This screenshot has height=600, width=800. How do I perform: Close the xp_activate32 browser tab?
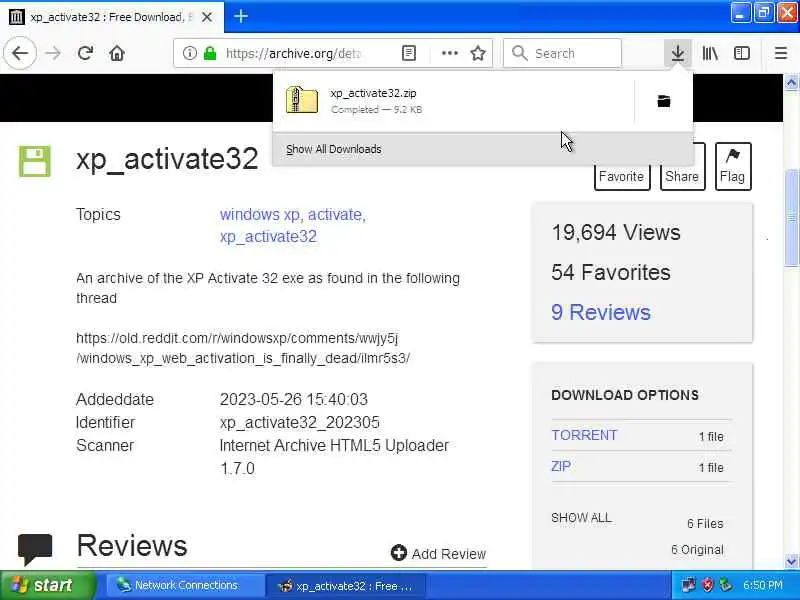(x=207, y=17)
